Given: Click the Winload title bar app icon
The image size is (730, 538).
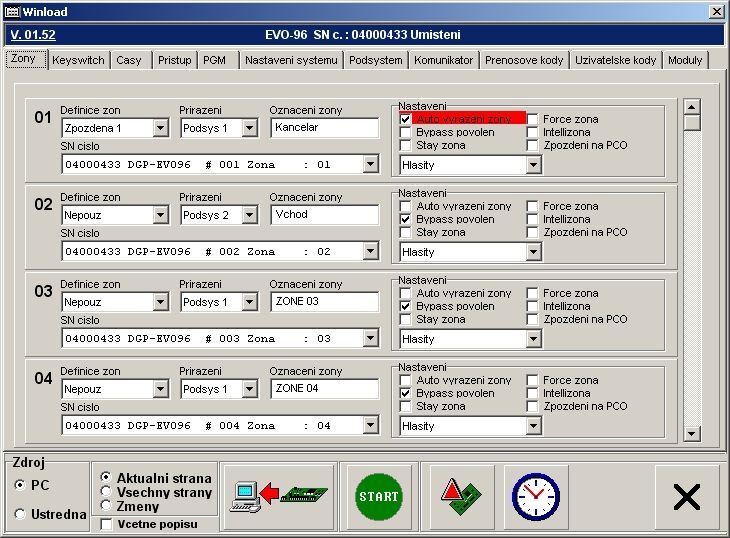Looking at the screenshot, I should click(x=12, y=11).
